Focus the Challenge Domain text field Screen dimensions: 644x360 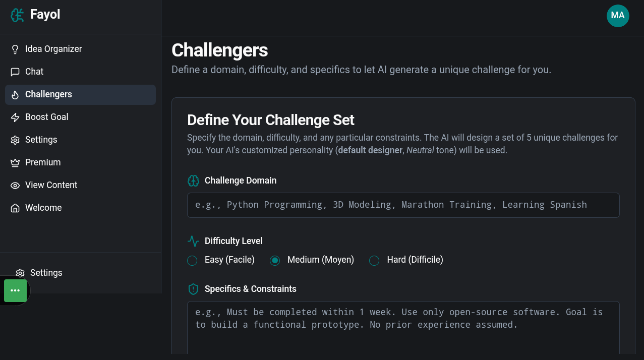403,205
